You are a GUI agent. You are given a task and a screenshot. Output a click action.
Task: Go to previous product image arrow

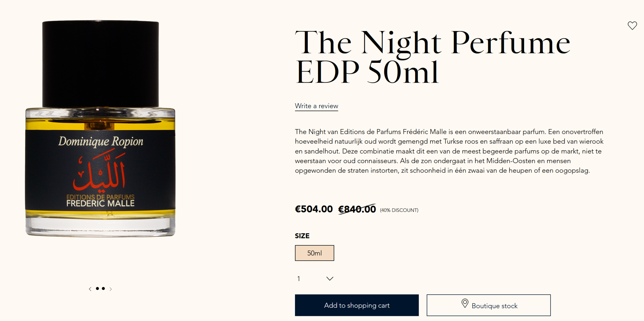[x=90, y=289]
